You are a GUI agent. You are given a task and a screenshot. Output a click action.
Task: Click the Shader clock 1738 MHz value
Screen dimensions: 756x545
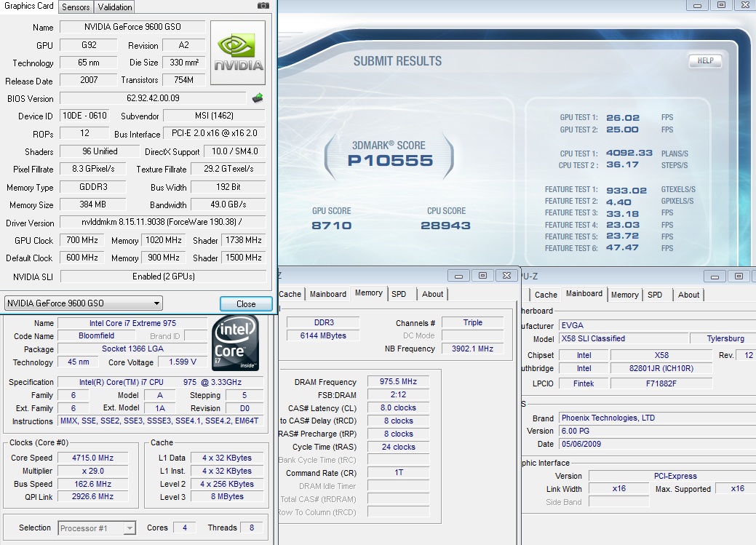pyautogui.click(x=244, y=240)
